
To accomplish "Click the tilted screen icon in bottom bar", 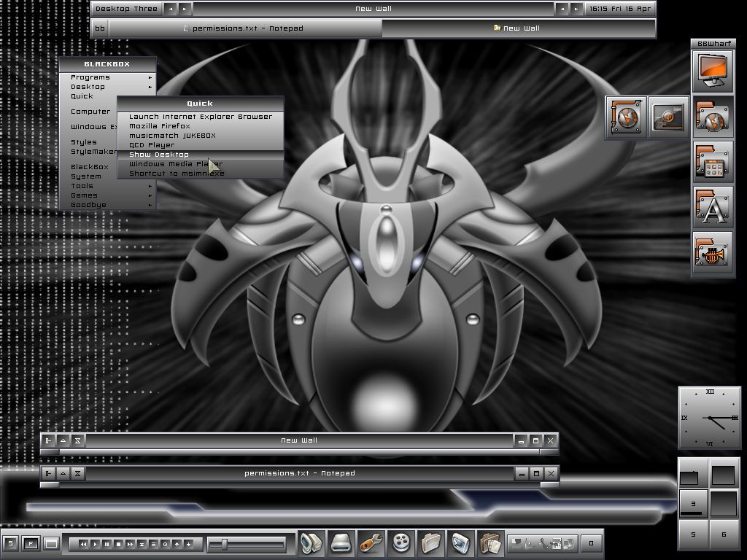I will click(460, 542).
